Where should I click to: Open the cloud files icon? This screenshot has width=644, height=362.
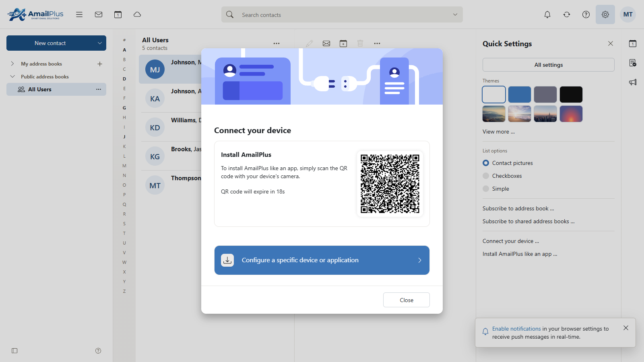click(137, 14)
